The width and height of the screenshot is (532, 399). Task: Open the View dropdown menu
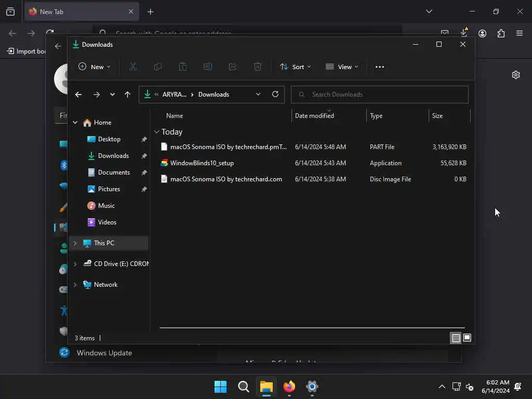[342, 67]
